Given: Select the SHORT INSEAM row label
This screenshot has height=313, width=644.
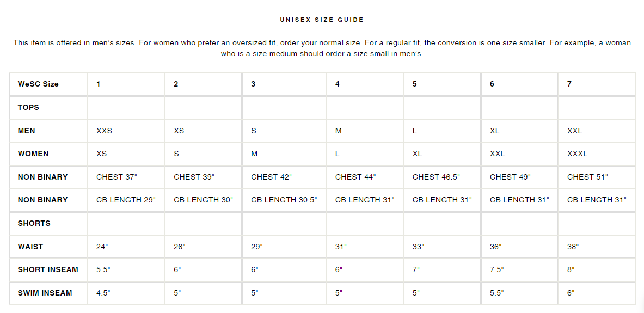Looking at the screenshot, I should coord(48,270).
